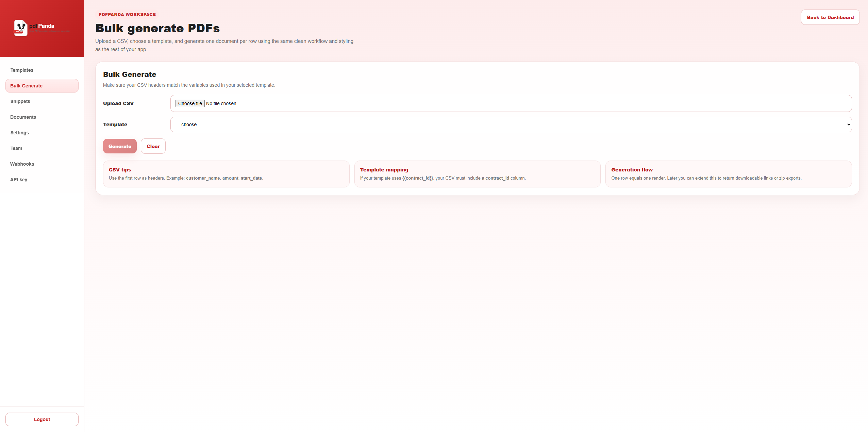Click the Template mapping card
The width and height of the screenshot is (868, 432).
tap(477, 174)
